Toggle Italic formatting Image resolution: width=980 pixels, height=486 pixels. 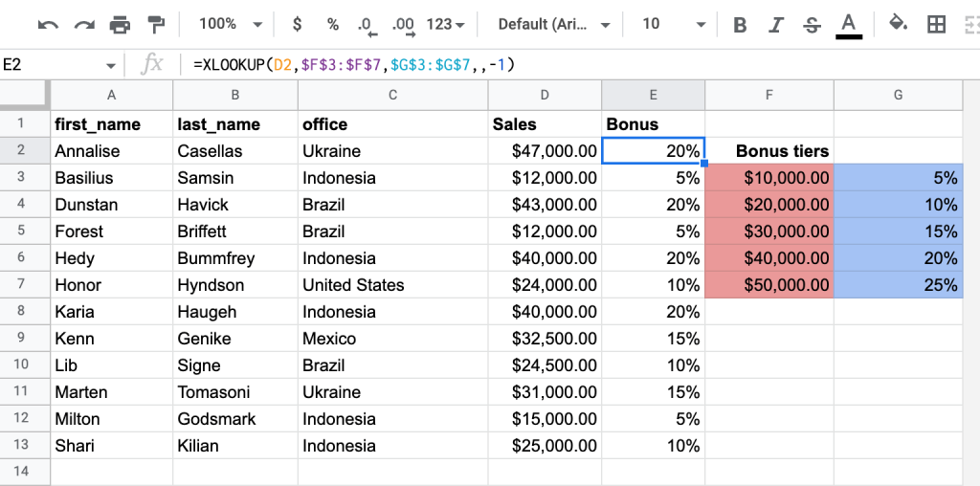775,25
